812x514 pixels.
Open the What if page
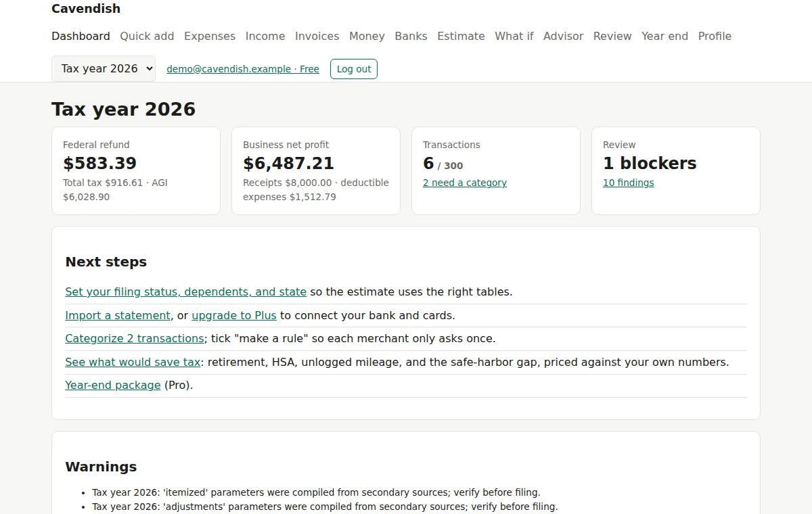[x=514, y=36]
